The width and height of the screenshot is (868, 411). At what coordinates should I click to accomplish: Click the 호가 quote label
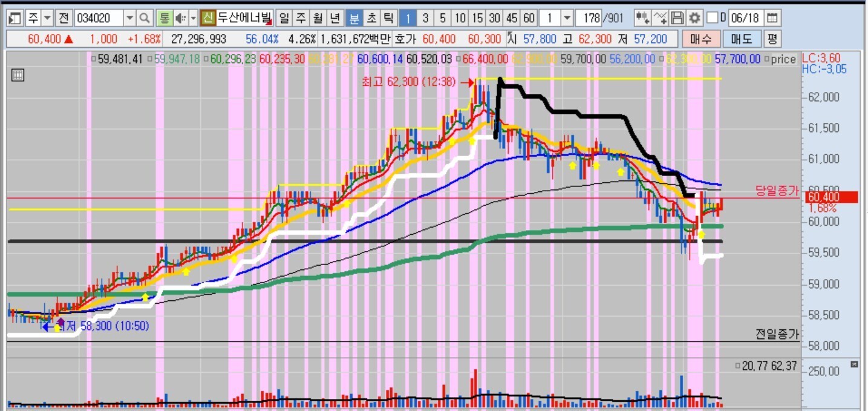pyautogui.click(x=405, y=39)
